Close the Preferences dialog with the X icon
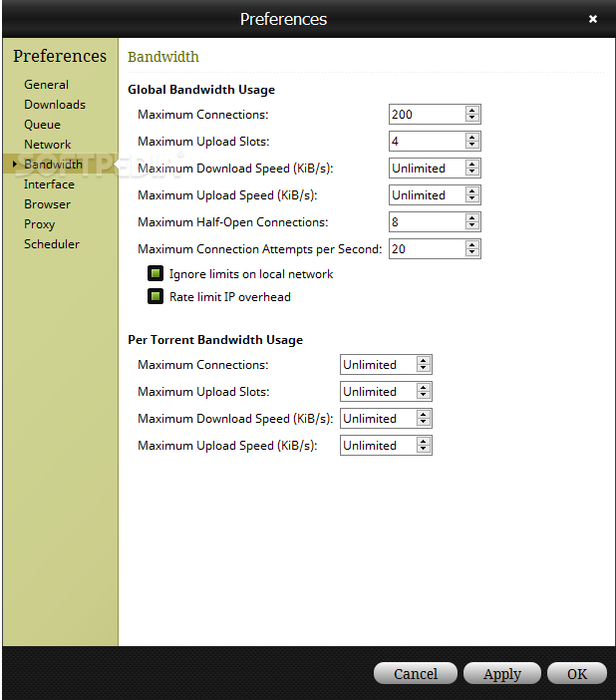Screen dimensions: 616x700 click(x=592, y=19)
